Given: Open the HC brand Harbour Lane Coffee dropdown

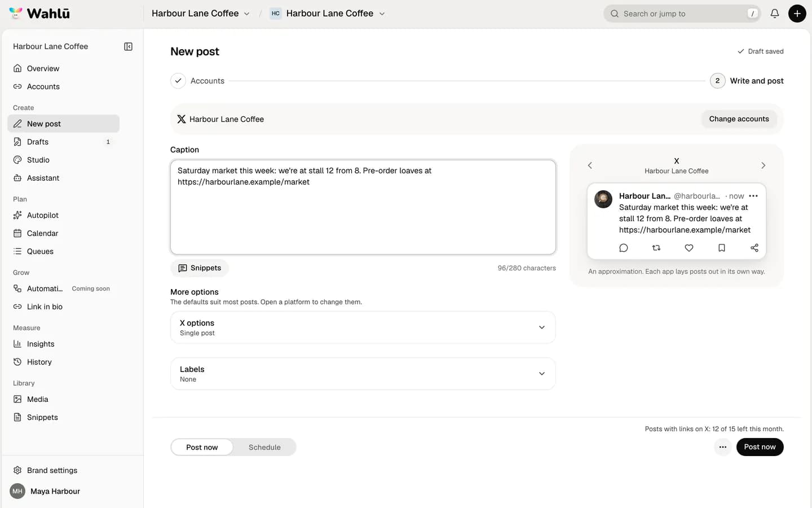Looking at the screenshot, I should tap(328, 14).
